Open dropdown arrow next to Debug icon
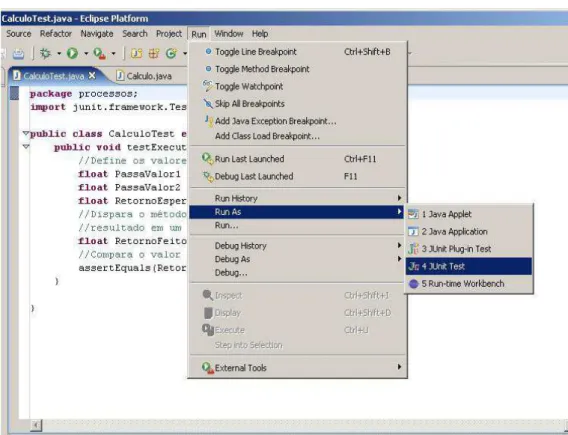Viewport: 568px width, 435px height. (x=59, y=54)
